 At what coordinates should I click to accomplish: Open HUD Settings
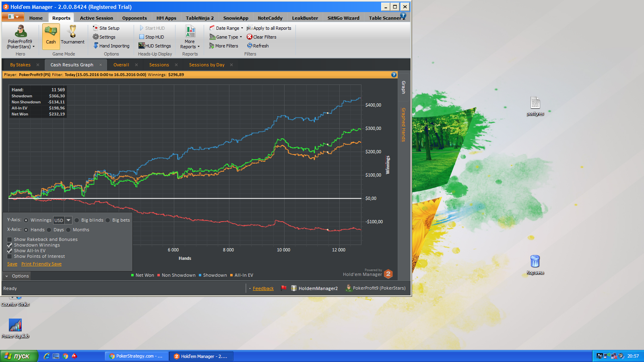(155, 46)
